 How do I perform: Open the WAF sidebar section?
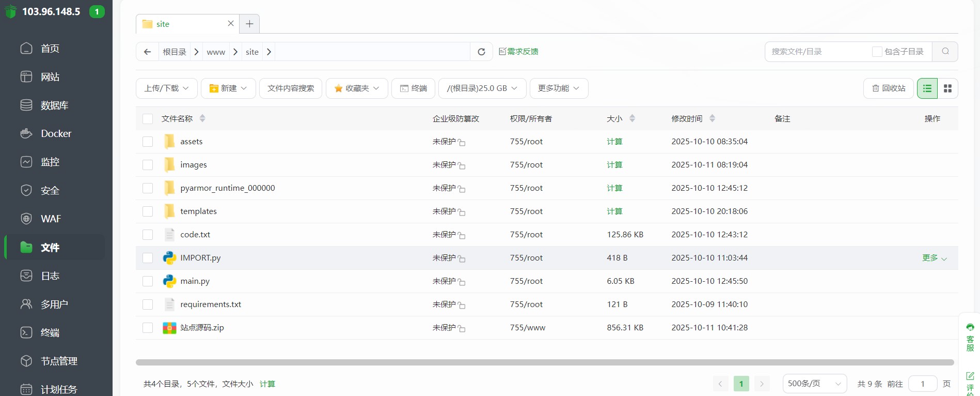pyautogui.click(x=51, y=219)
